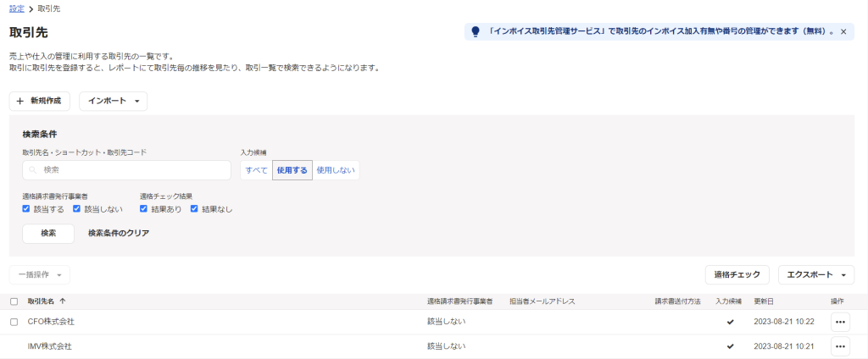Open the three-dot menu for IMV株式会社

click(x=840, y=346)
